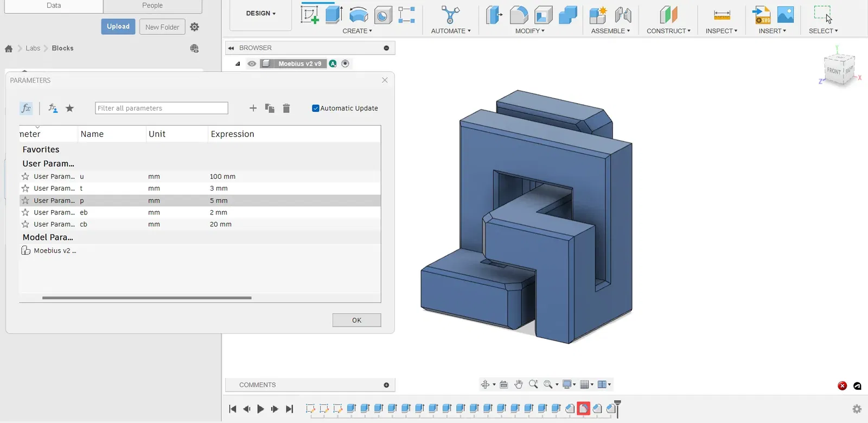Select the Measure tool icon
The width and height of the screenshot is (868, 423).
[722, 15]
